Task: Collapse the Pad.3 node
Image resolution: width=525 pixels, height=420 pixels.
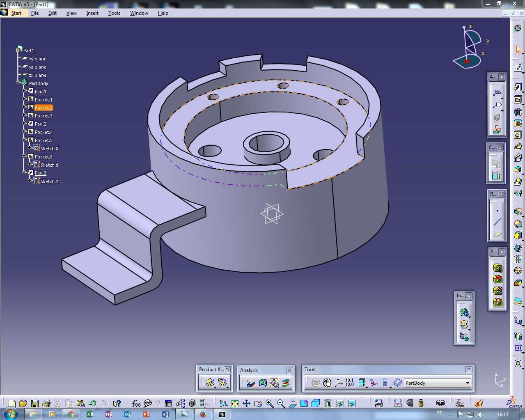Action: tap(24, 173)
